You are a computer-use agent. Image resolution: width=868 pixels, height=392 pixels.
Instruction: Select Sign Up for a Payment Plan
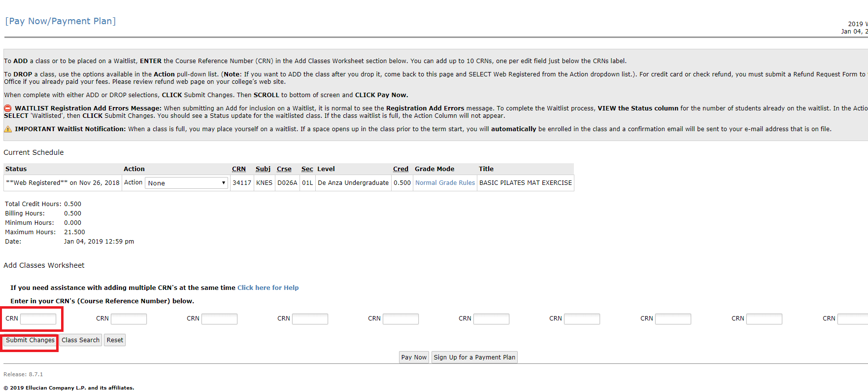point(474,357)
